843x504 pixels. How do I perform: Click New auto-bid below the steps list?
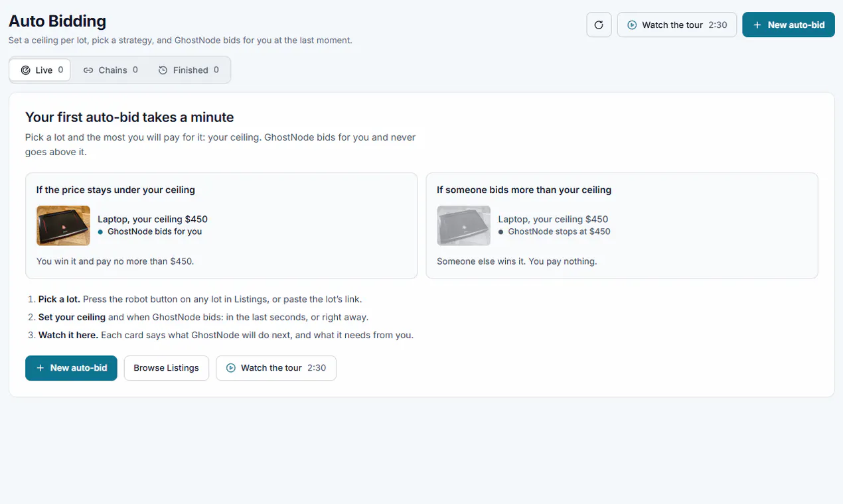click(x=71, y=368)
